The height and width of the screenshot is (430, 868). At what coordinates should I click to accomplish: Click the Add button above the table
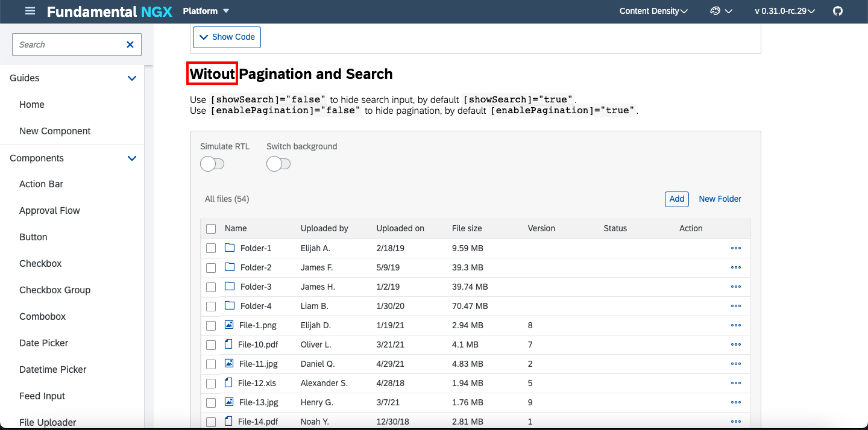click(676, 199)
